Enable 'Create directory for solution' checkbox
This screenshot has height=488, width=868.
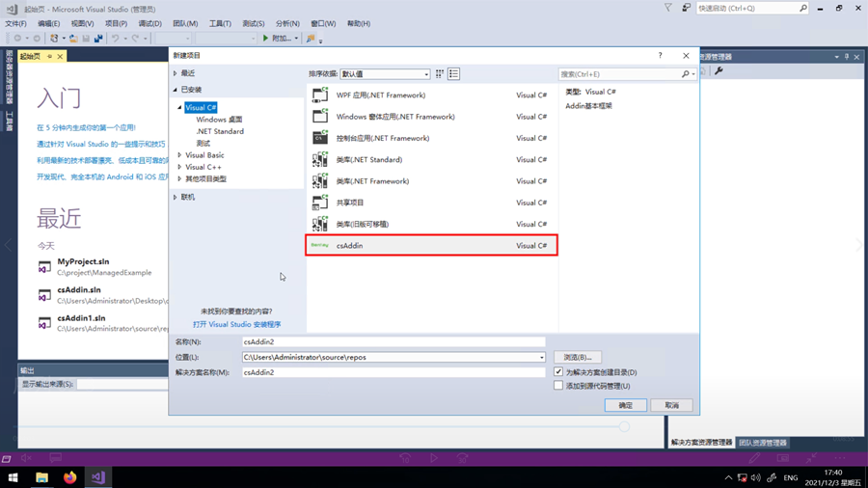coord(558,372)
